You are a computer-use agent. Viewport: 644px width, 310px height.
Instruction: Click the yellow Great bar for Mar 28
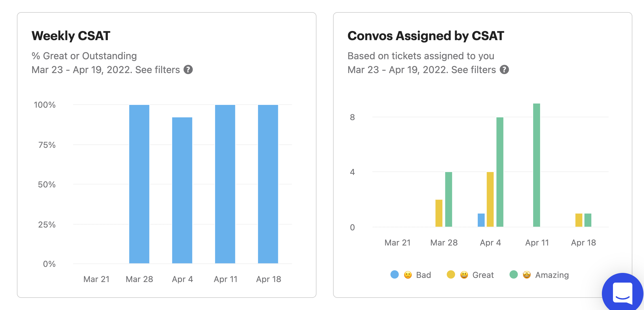[439, 213]
